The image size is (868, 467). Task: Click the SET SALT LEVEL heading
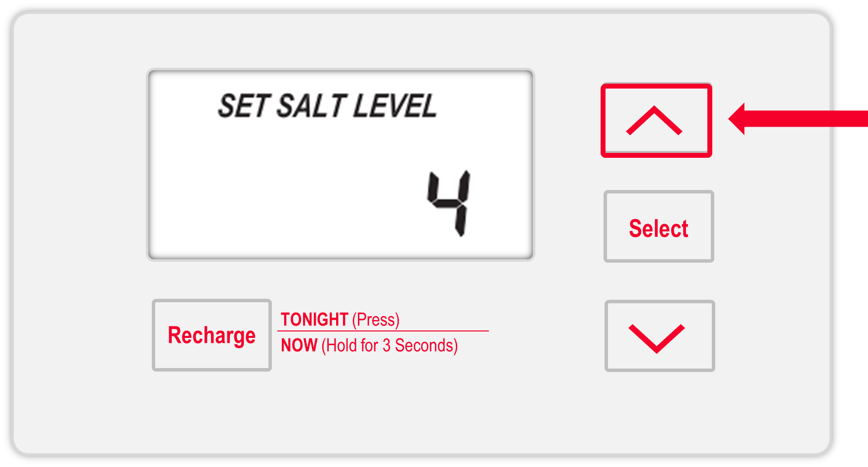pos(327,106)
